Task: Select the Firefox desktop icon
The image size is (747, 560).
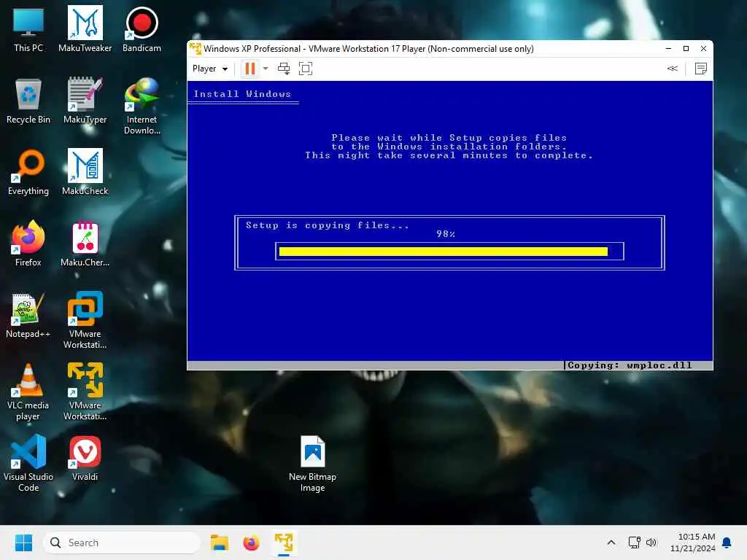Action: click(28, 244)
